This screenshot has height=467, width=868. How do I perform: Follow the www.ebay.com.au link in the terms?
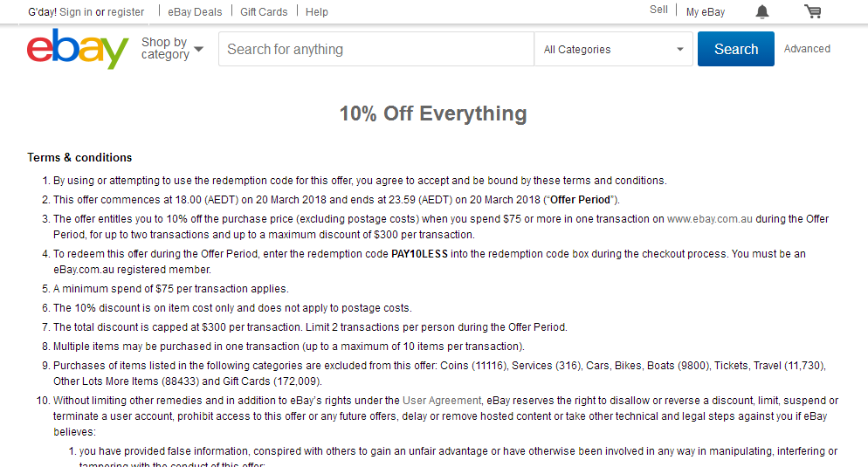pos(710,219)
